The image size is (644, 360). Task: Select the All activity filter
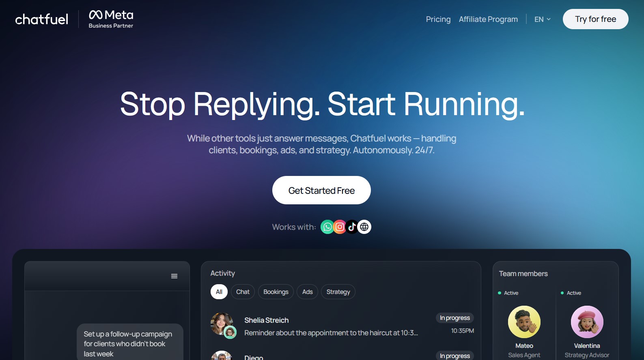point(219,292)
